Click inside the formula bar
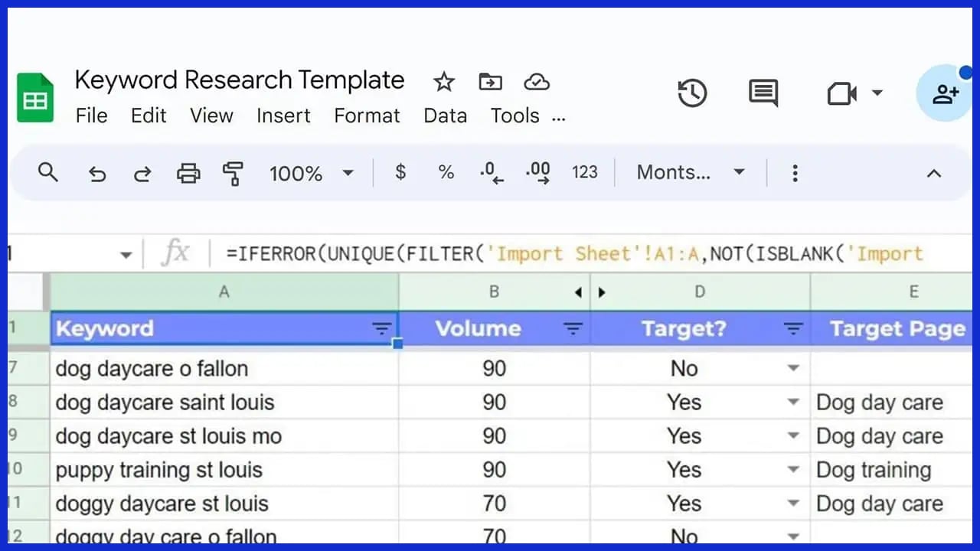 click(x=536, y=254)
